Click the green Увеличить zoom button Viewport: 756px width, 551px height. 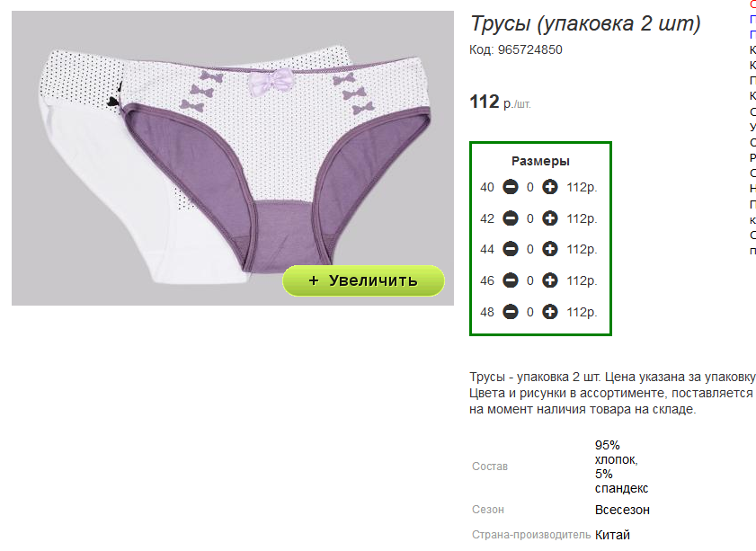(363, 280)
